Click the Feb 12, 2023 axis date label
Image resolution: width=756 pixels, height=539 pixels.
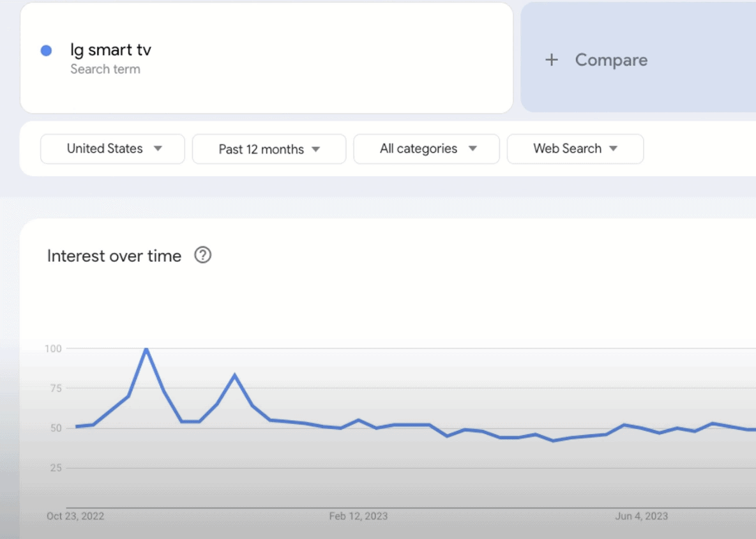358,517
